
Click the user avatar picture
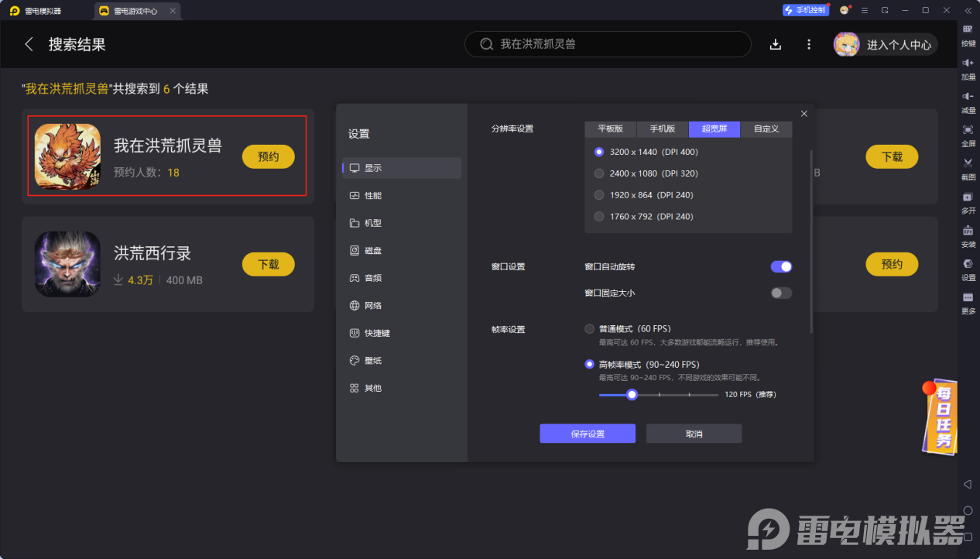click(846, 44)
